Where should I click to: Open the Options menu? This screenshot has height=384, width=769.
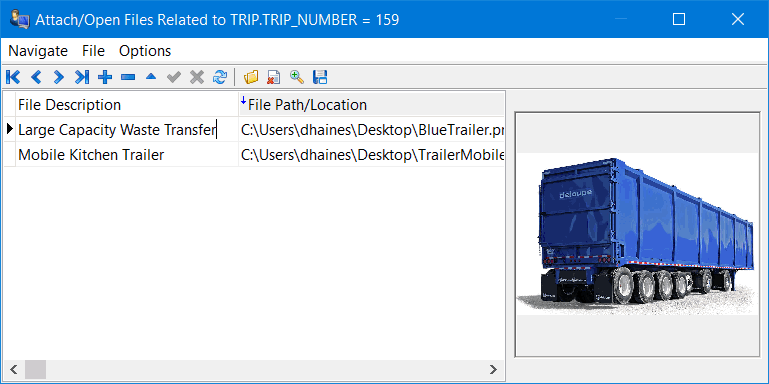coord(145,51)
